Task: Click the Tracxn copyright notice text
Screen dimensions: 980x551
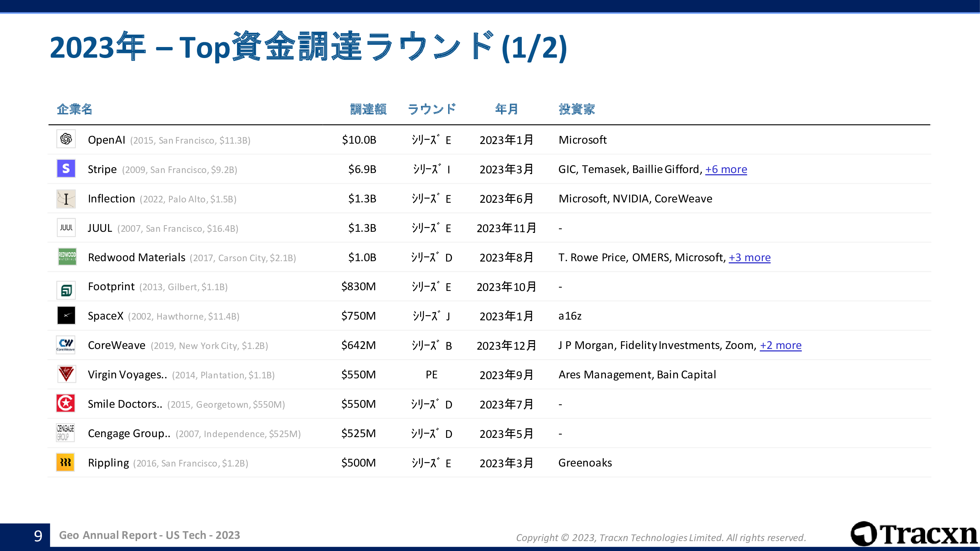Action: [661, 538]
